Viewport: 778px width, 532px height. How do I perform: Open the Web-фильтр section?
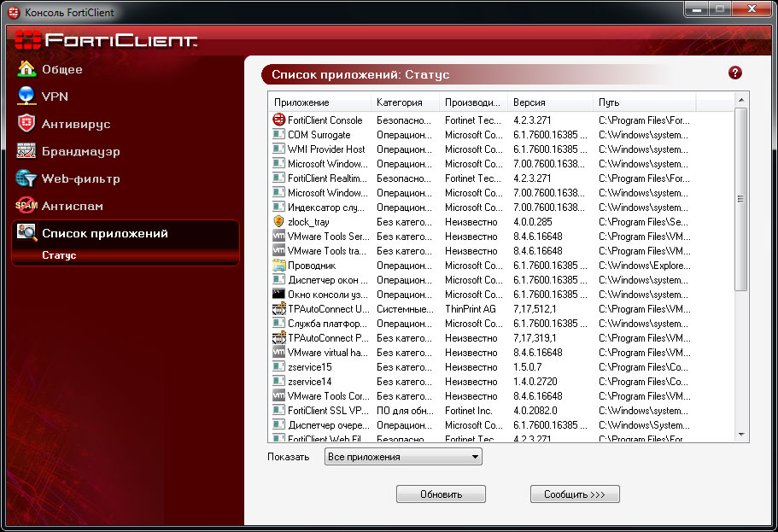pos(80,178)
